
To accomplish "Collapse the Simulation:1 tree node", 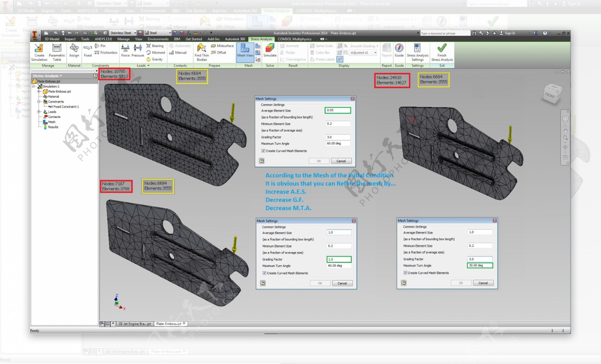I will (x=33, y=86).
